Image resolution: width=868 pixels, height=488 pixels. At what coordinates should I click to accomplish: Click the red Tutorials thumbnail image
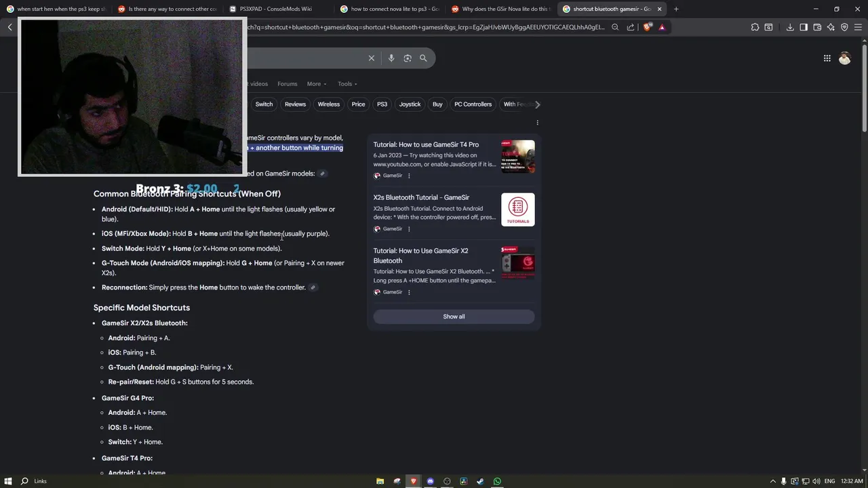(518, 209)
